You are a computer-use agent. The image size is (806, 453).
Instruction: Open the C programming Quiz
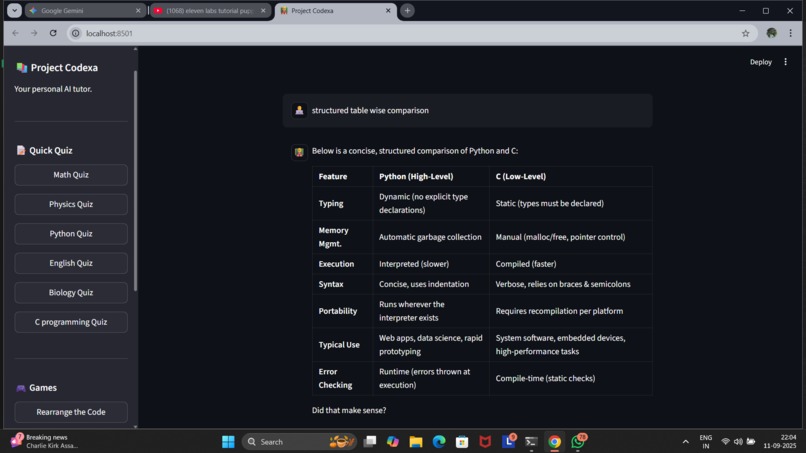(71, 322)
